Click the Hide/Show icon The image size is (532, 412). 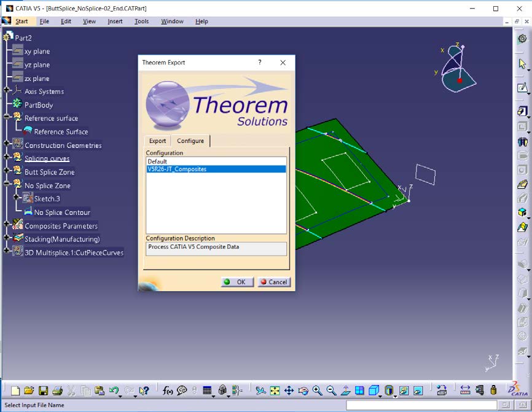(x=404, y=391)
